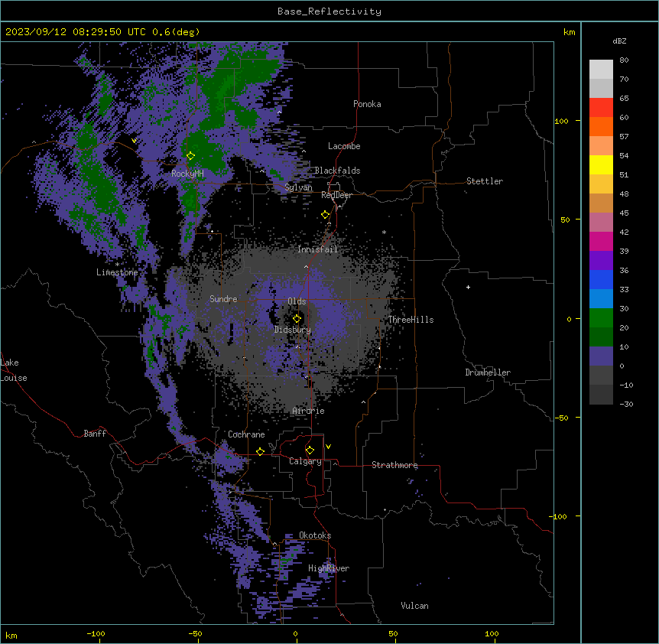This screenshot has width=659, height=644.
Task: Click the -100 tick label on the bottom axis
Action: point(96,633)
